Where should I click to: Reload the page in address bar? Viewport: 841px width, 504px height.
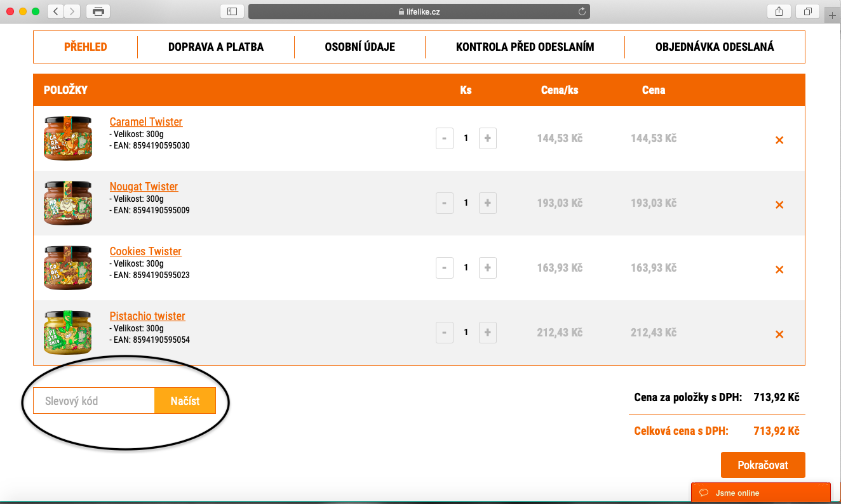pos(581,11)
